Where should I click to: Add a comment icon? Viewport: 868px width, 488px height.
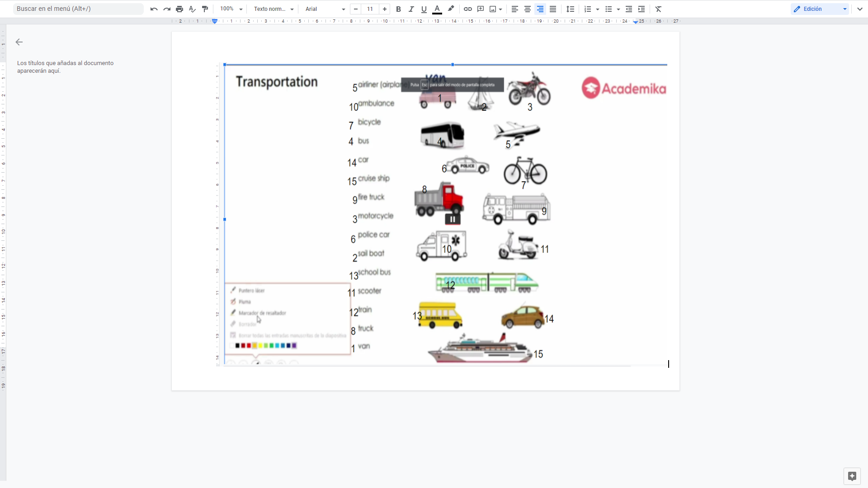tap(481, 9)
